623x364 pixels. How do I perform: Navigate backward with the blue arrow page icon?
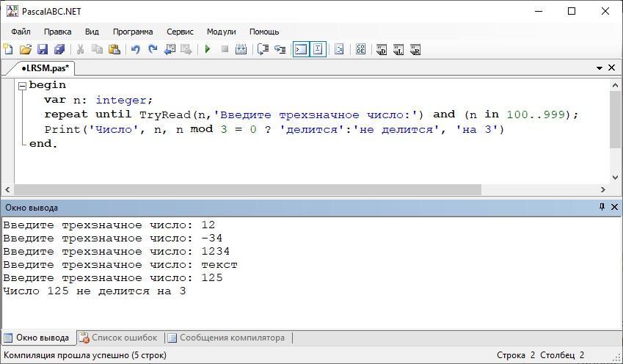(170, 49)
